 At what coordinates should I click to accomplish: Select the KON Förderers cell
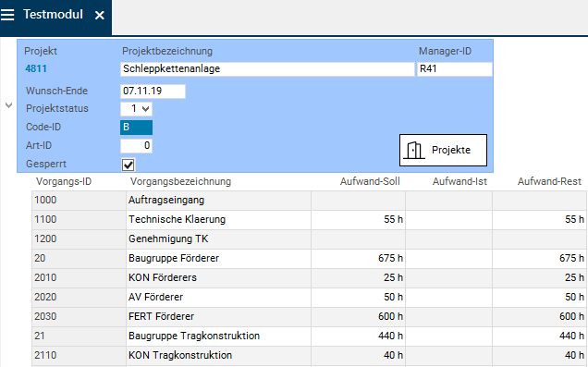point(218,277)
